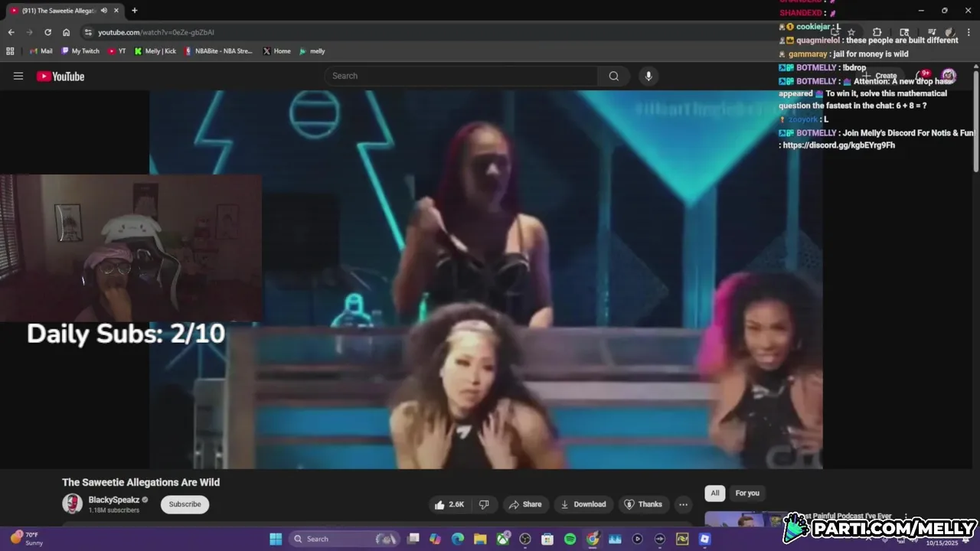Click the youtube.com URL address bar
Image resolution: width=980 pixels, height=551 pixels.
(156, 32)
